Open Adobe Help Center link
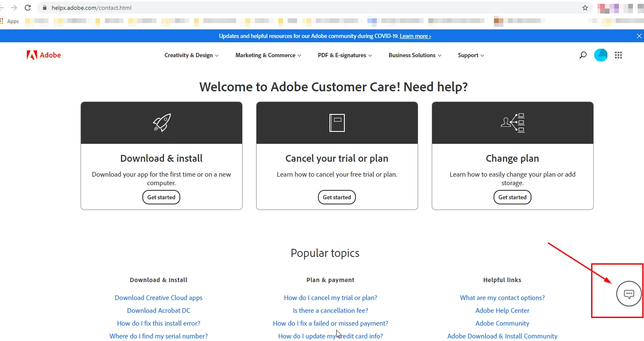This screenshot has width=644, height=341. 502,311
